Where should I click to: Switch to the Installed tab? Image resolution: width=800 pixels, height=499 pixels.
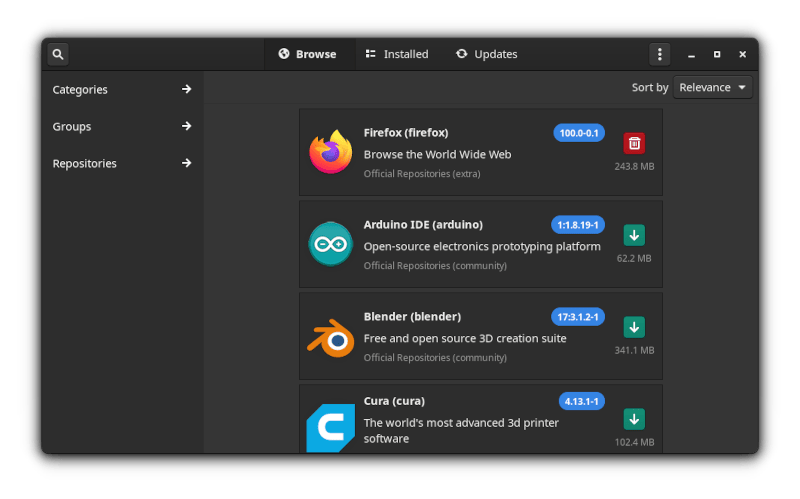397,54
